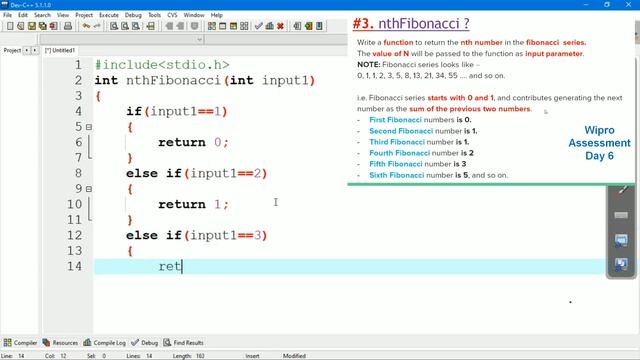Click the Toggle Bookmark toolbar icon
Image resolution: width=640 pixels, height=360 pixels.
point(195,26)
